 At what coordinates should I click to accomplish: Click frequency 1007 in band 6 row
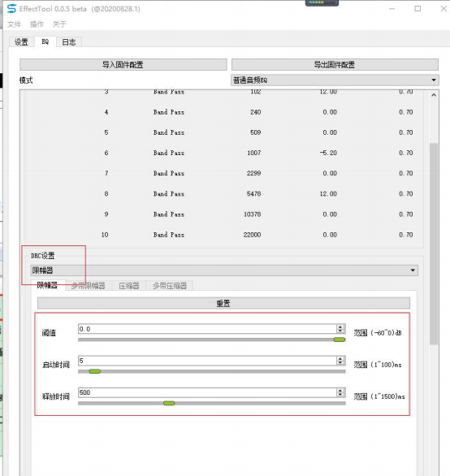(254, 153)
